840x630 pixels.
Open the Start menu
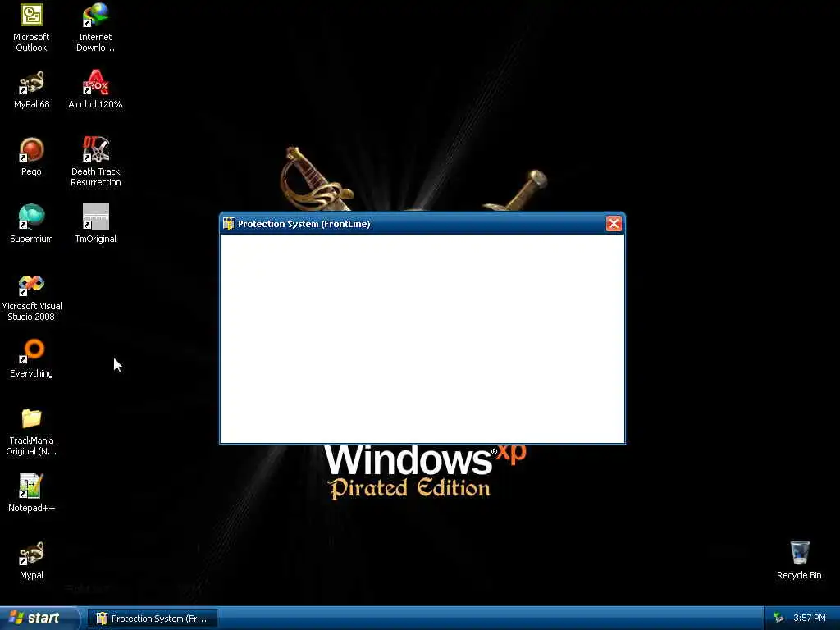click(39, 619)
